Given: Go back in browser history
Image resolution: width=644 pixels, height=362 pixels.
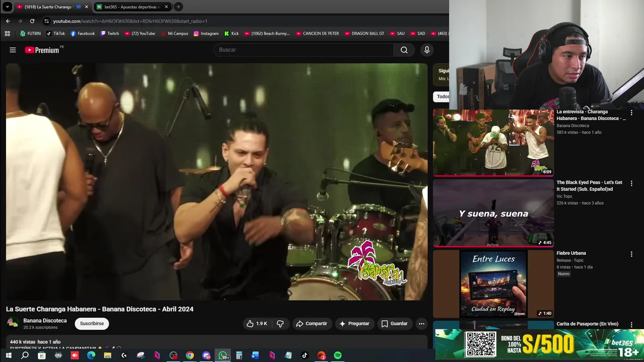Looking at the screenshot, I should (8, 21).
